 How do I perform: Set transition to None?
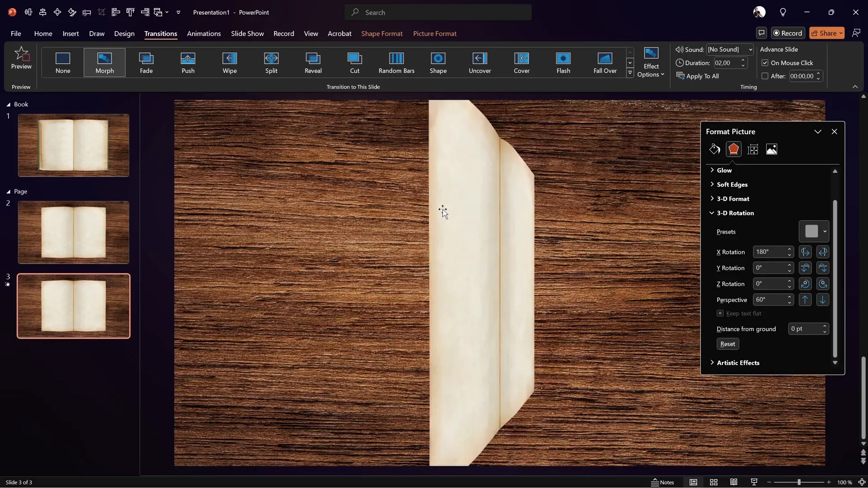pyautogui.click(x=63, y=62)
